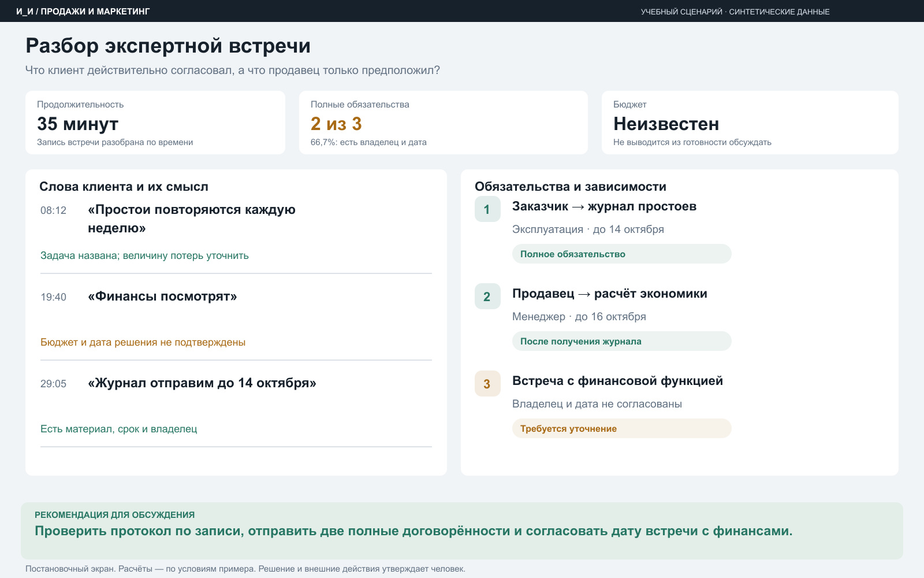Click the «Требуется уточнение» status pill
The width and height of the screenshot is (924, 578).
[621, 428]
